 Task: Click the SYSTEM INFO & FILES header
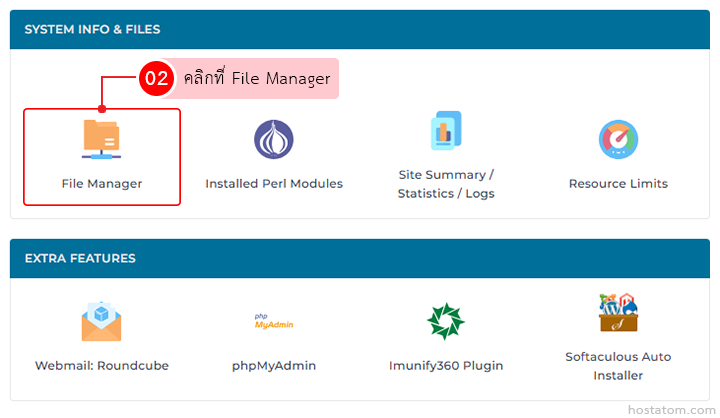[x=92, y=30]
